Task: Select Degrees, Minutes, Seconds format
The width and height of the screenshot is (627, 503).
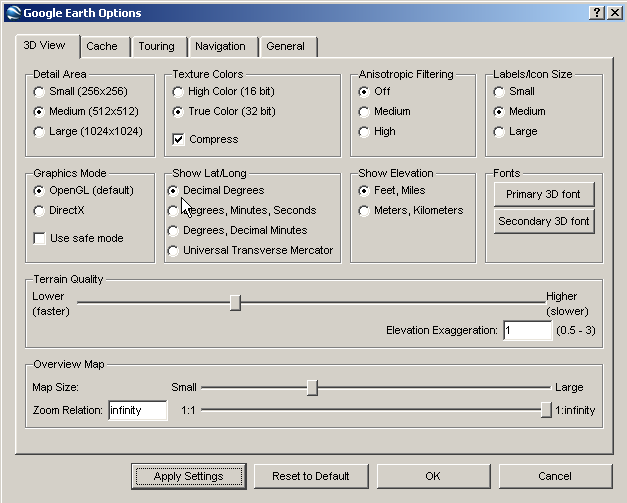Action: click(x=242, y=211)
